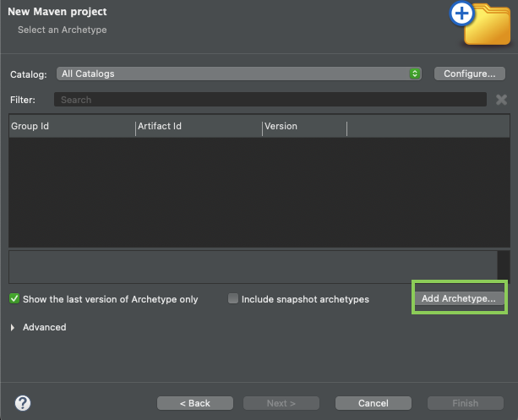Enable Include snapshot archetypes checkbox
Viewport: 518px width, 420px height.
point(233,298)
